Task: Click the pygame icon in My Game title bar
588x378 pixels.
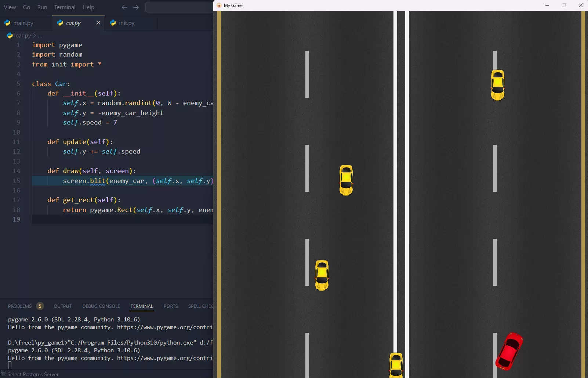Action: 219,5
